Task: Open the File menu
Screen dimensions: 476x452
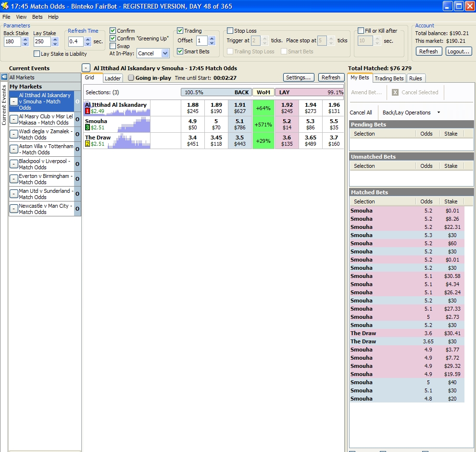Action: click(6, 17)
